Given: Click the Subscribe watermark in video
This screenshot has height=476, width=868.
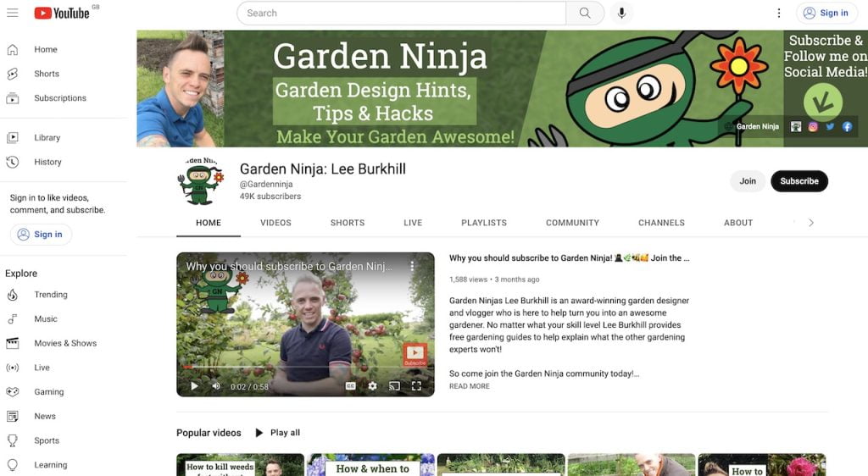Looking at the screenshot, I should click(x=415, y=355).
